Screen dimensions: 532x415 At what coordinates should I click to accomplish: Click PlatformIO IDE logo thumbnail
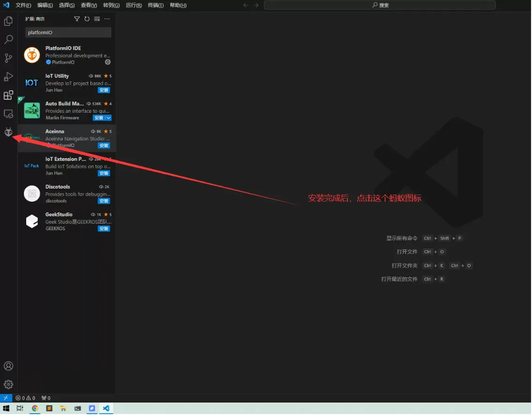(32, 55)
